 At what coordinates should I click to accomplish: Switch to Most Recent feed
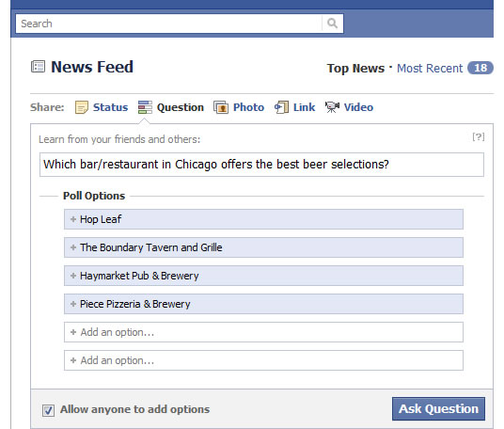click(x=430, y=69)
